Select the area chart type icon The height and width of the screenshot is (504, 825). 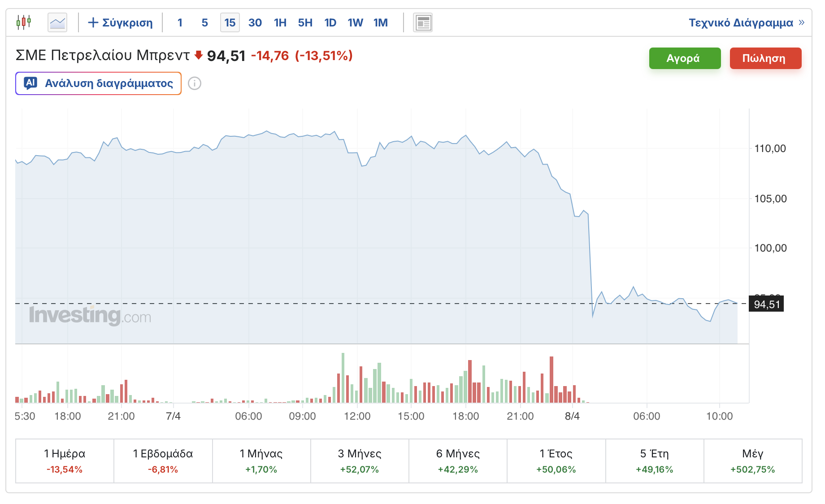pyautogui.click(x=57, y=22)
